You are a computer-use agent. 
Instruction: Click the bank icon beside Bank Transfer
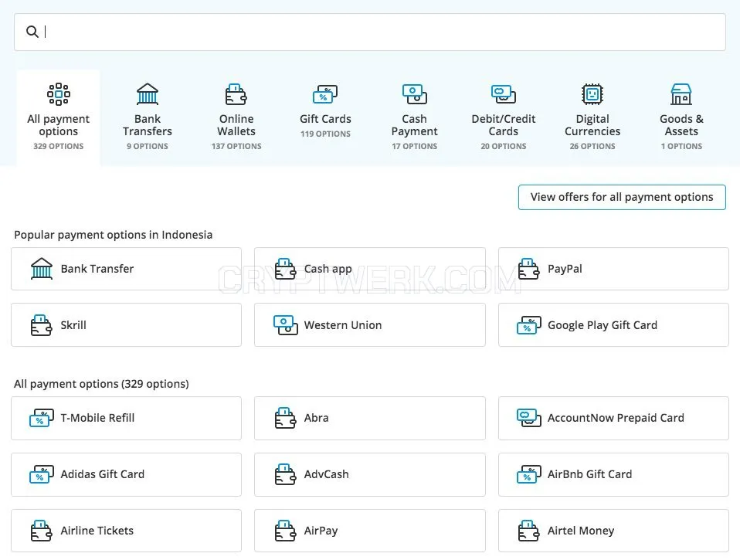click(42, 269)
